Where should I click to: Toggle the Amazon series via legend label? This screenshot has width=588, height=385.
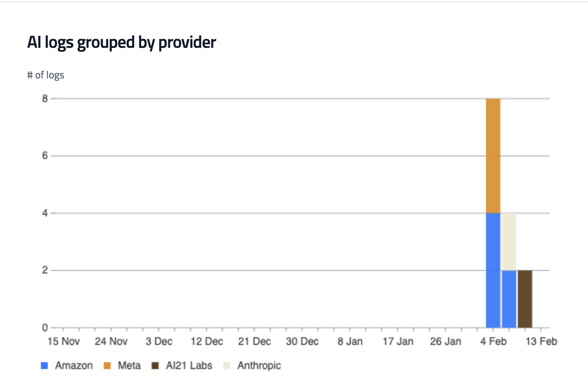[74, 366]
